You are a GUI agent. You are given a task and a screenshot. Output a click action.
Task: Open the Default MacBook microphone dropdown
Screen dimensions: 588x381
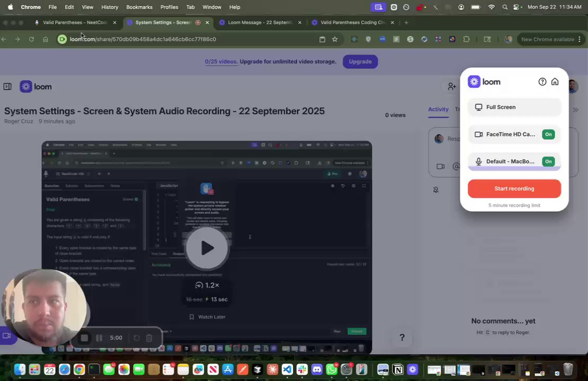coord(505,161)
